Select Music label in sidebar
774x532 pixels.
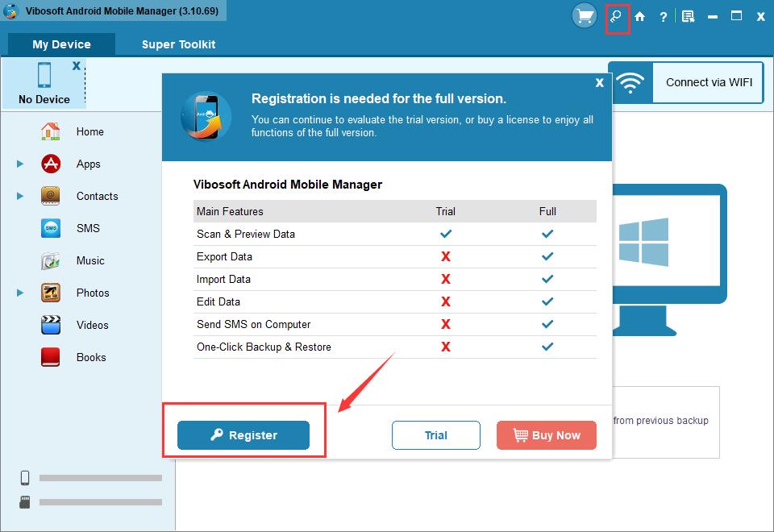point(90,260)
